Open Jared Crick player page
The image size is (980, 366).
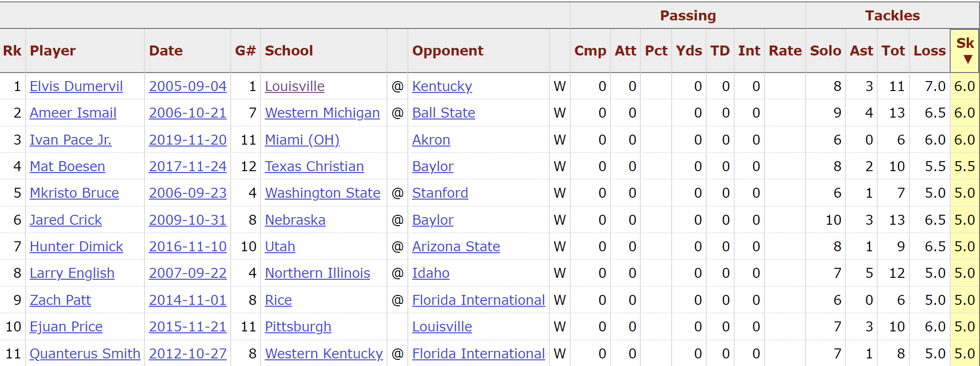coord(66,220)
